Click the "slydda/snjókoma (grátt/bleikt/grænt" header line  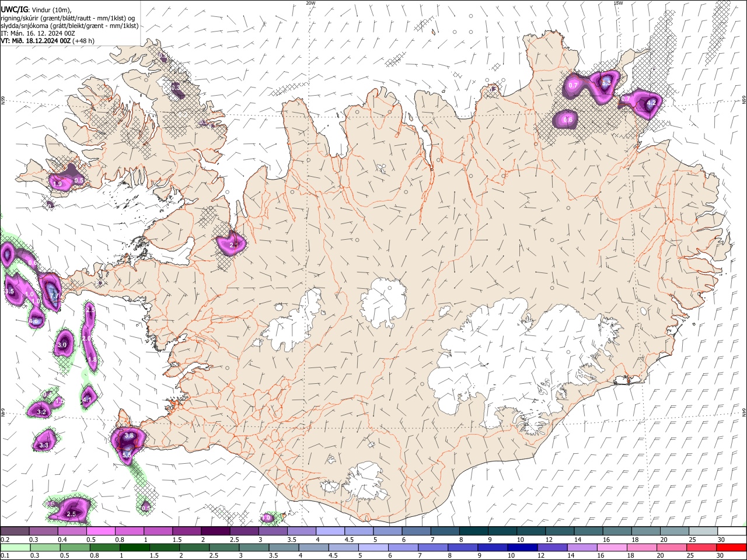(70, 26)
